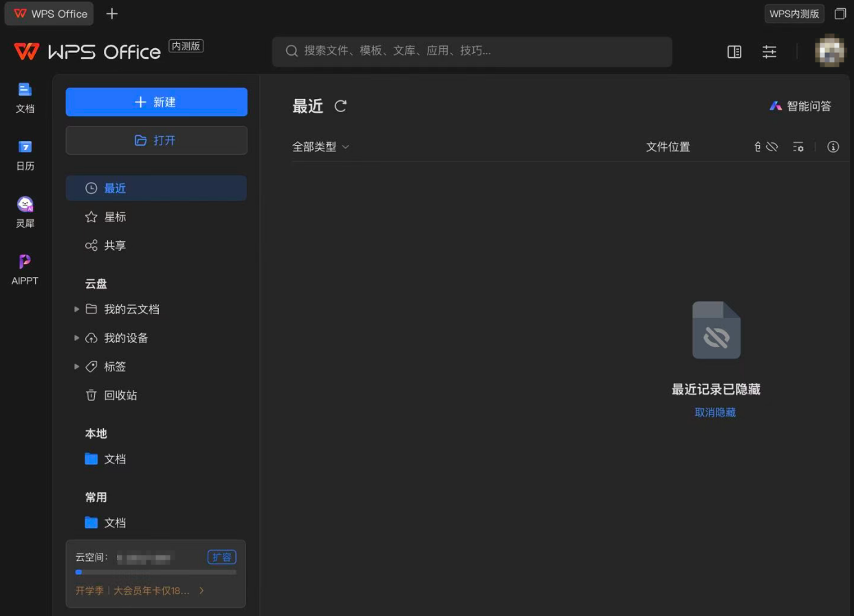The height and width of the screenshot is (616, 854).
Task: Refresh the 最近 recent files list
Action: click(x=340, y=106)
